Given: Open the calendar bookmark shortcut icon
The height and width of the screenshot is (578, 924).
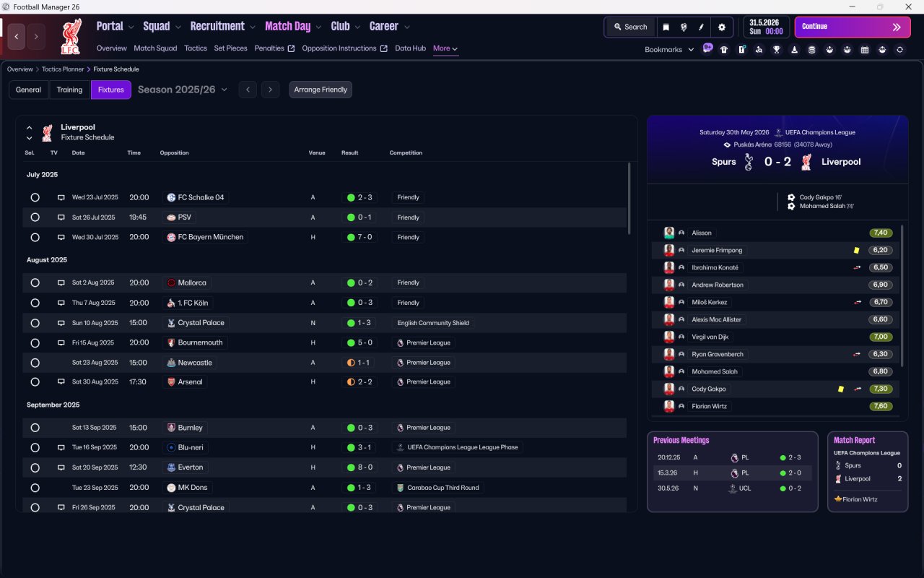Looking at the screenshot, I should pos(865,50).
